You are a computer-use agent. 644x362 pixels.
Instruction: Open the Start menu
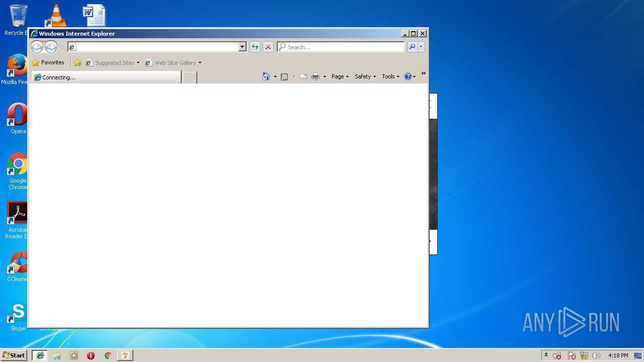click(x=14, y=355)
